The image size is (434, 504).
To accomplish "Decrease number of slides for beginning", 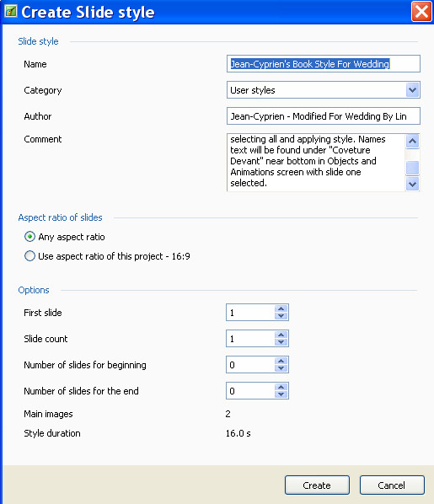I will (x=281, y=367).
